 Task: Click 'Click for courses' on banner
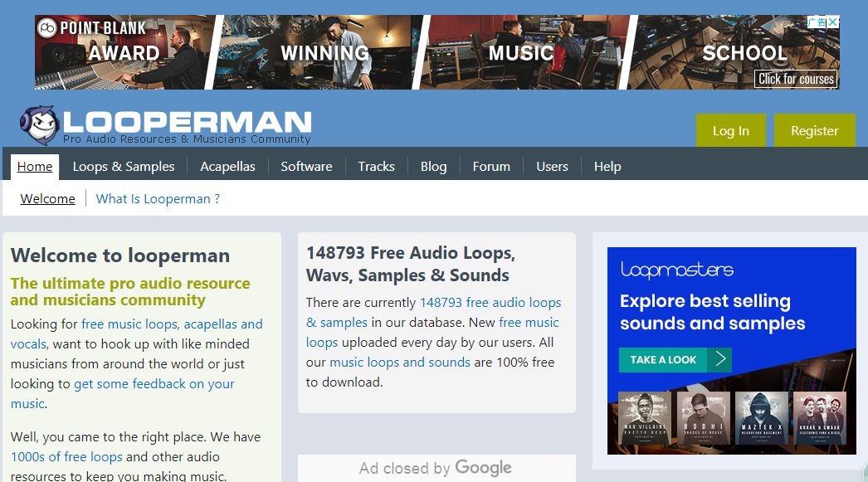point(796,79)
